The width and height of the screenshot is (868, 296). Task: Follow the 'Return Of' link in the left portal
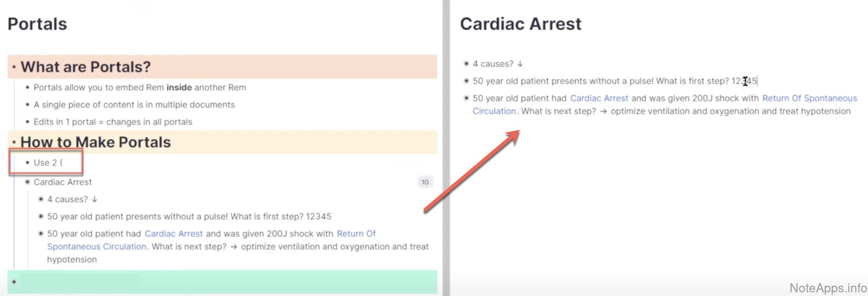point(356,234)
